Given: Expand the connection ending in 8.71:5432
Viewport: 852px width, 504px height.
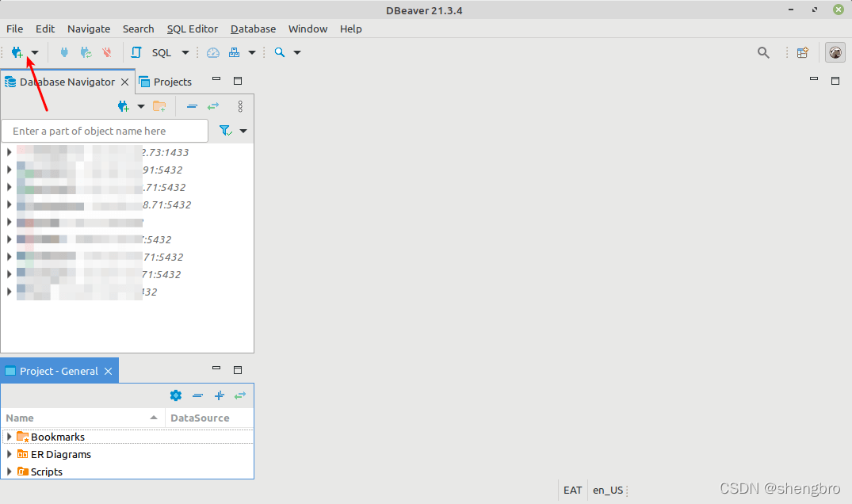Looking at the screenshot, I should click(x=9, y=204).
